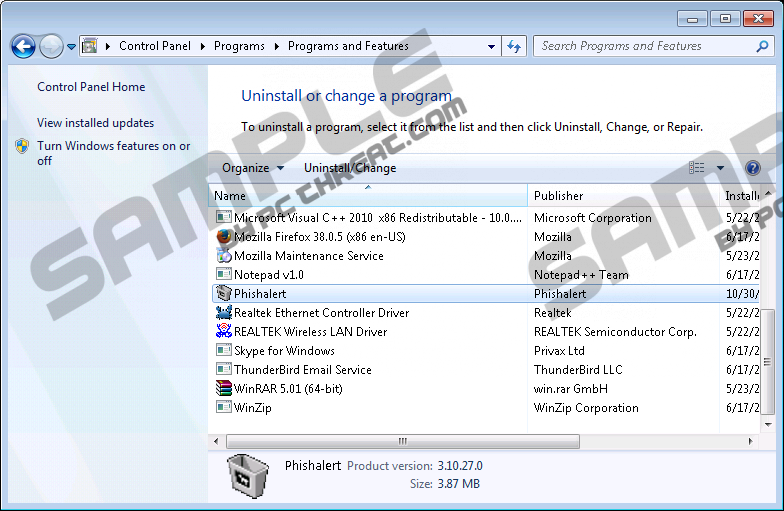Image resolution: width=784 pixels, height=511 pixels.
Task: Click the Realtek Ethernet Controller Driver icon
Action: pyautogui.click(x=224, y=313)
